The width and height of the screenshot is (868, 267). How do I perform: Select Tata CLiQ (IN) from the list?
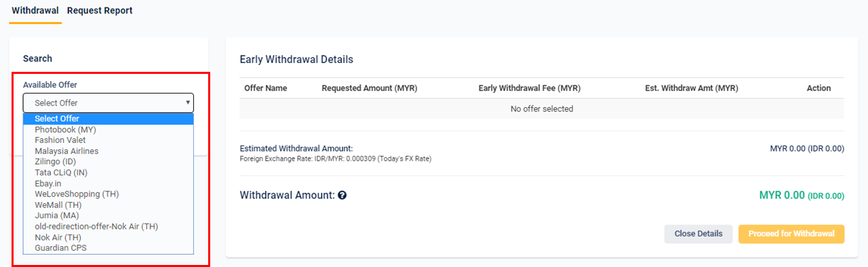pos(108,172)
